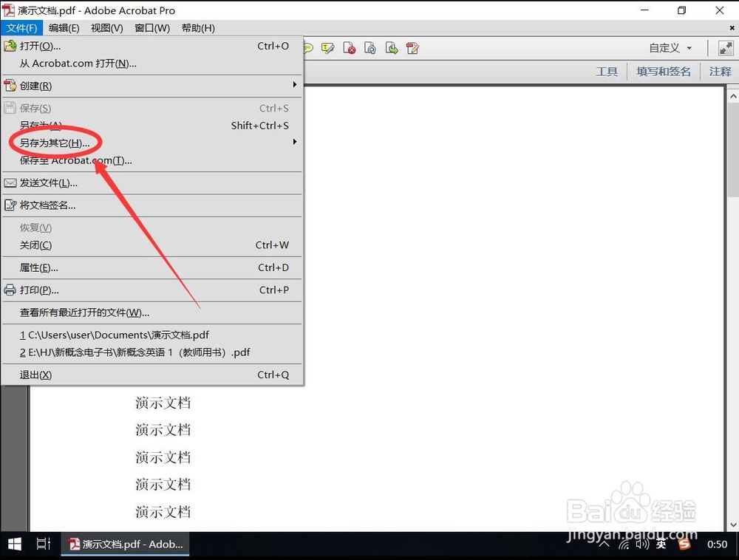Open the 自定义 dropdown menu

670,47
